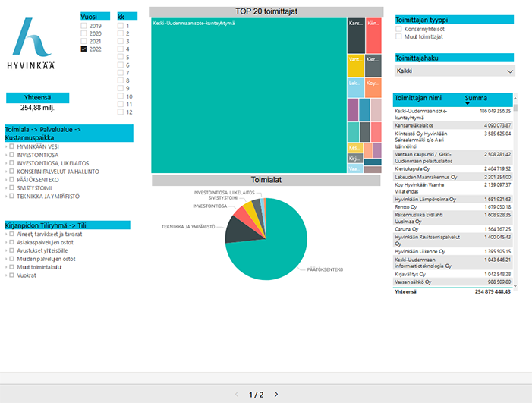Click the Yhteensä 254,88 milj. card

point(37,102)
